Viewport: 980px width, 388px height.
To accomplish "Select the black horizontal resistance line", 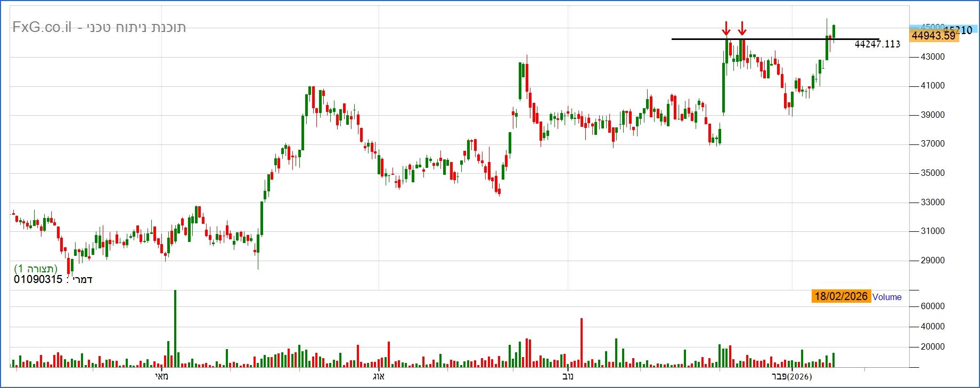I will click(x=775, y=39).
